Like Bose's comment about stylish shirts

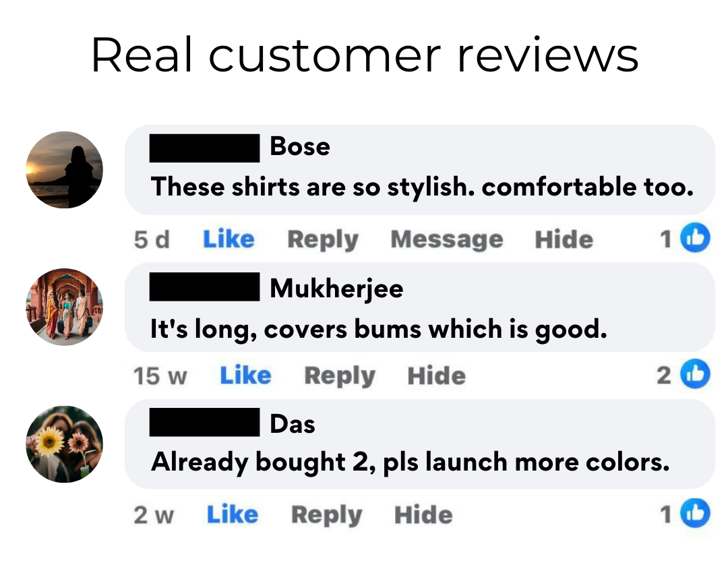[x=229, y=239]
